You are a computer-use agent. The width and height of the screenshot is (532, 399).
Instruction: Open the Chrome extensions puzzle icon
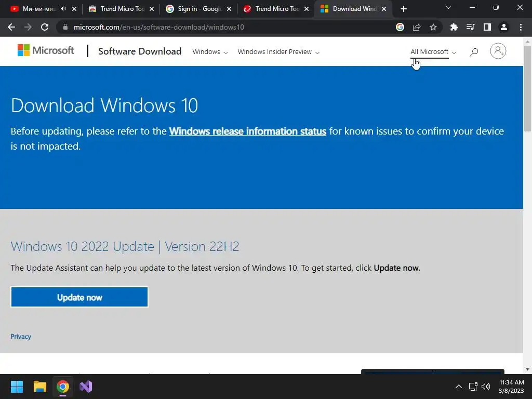tap(454, 27)
